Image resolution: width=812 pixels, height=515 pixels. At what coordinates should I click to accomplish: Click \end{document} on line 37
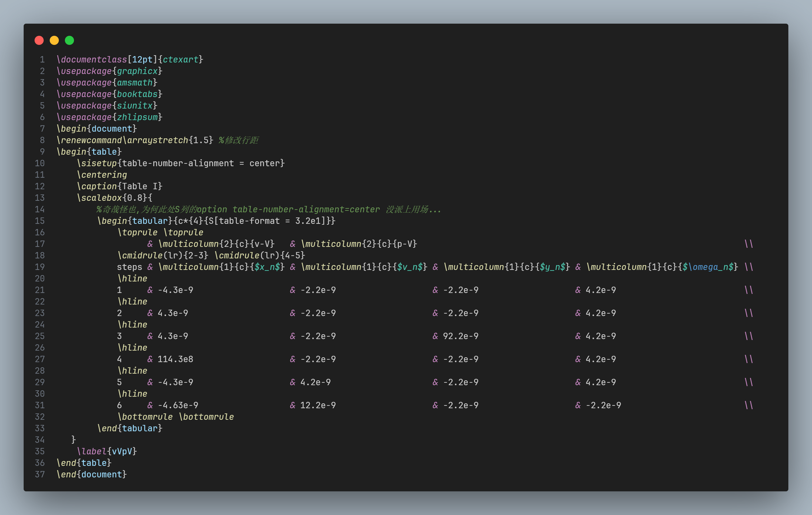92,475
